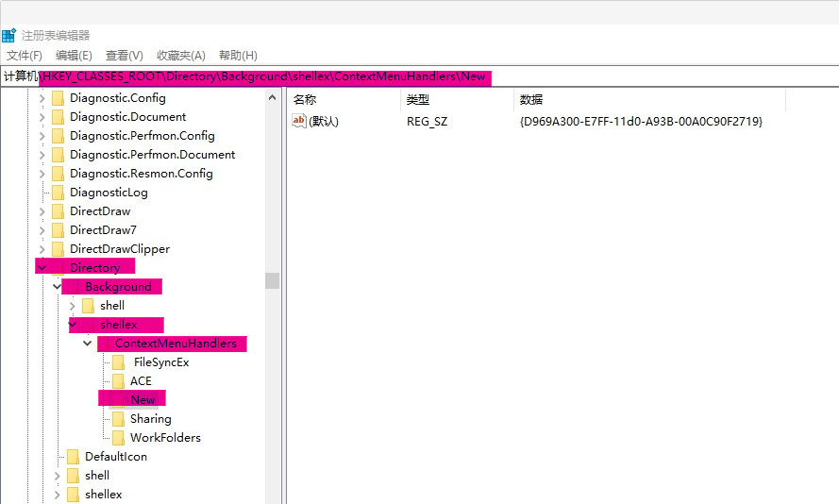Click the Diagnostic.Config folder icon

(x=58, y=98)
